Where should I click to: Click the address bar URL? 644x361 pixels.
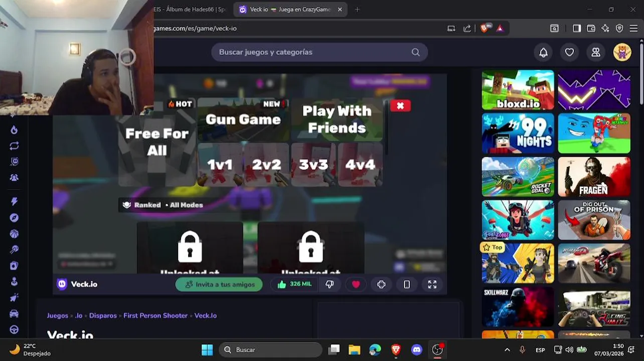click(x=195, y=29)
